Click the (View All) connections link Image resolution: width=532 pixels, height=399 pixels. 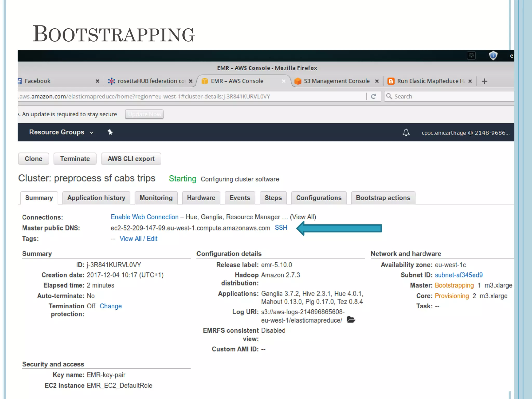click(x=303, y=217)
